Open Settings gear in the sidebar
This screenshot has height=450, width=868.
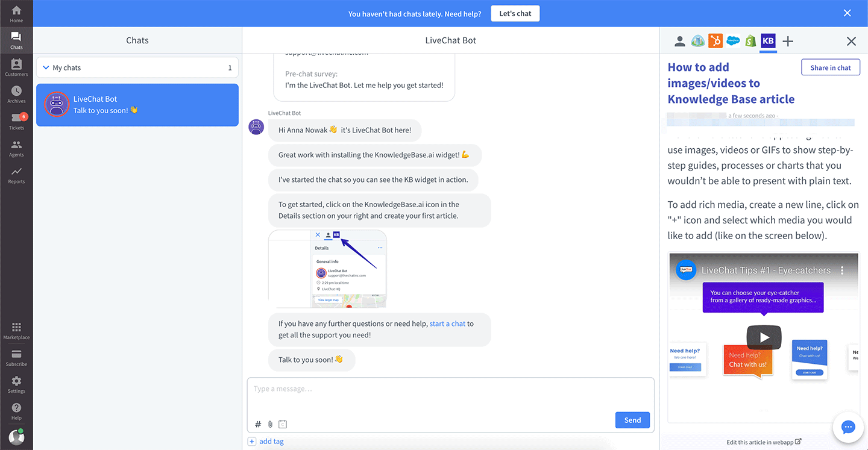(16, 384)
